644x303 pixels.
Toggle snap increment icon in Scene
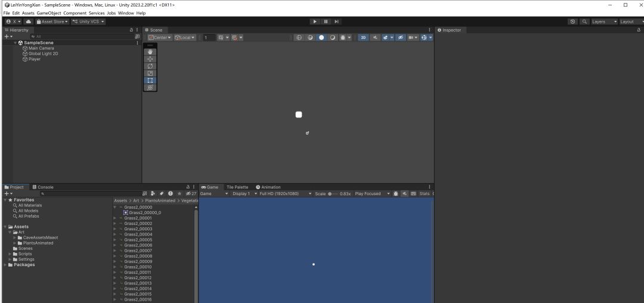234,38
